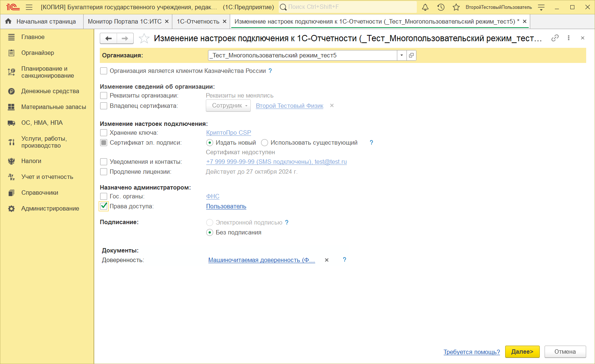Enable Продление лицензии checkbox
This screenshot has width=595, height=364.
tap(104, 172)
